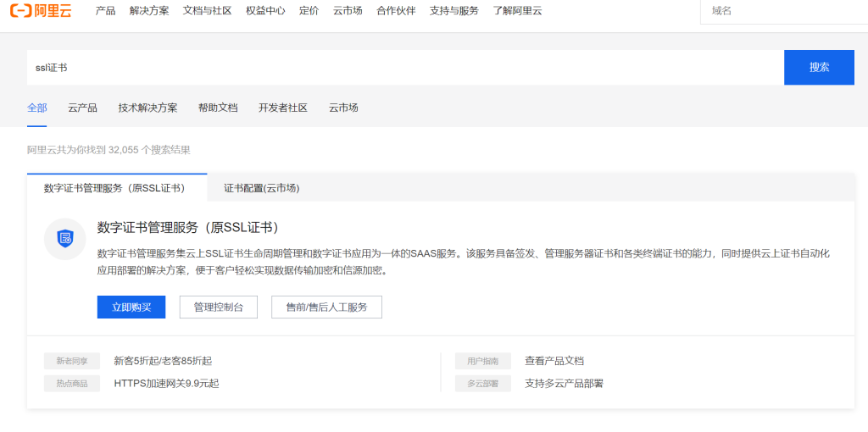
Task: Click the 定价 navigation item
Action: coord(309,11)
